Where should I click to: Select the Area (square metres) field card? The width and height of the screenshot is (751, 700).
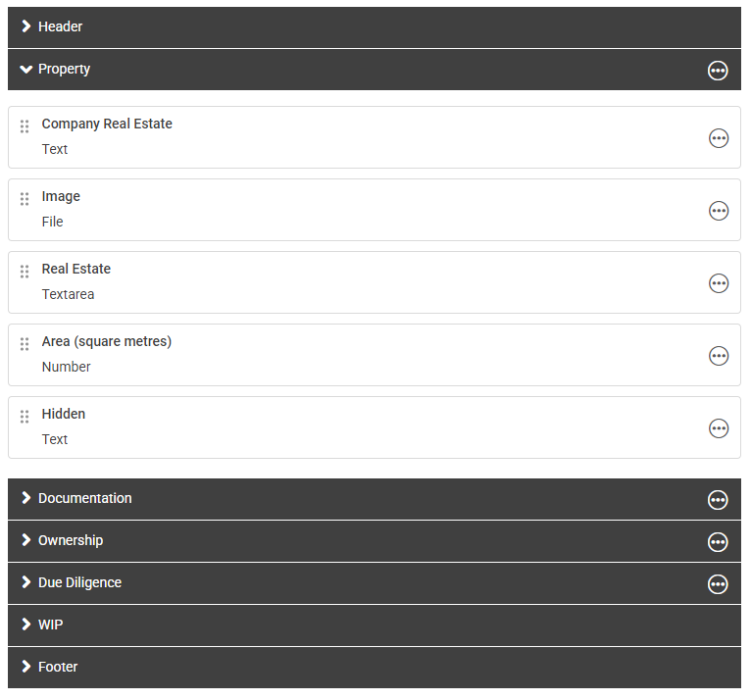[x=373, y=355]
